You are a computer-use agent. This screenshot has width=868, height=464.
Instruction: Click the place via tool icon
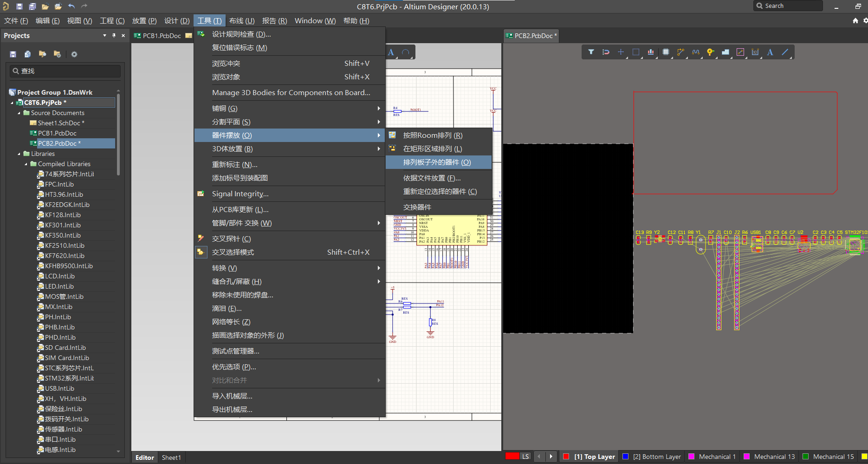coord(711,52)
